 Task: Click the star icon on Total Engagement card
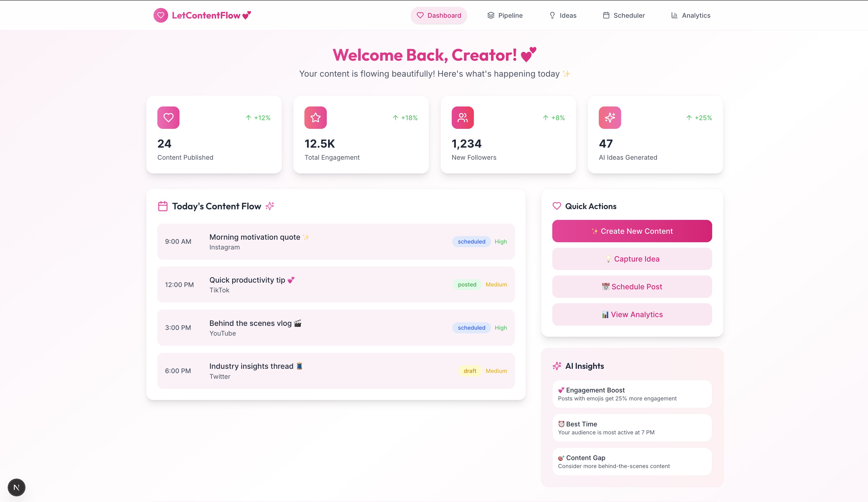315,118
